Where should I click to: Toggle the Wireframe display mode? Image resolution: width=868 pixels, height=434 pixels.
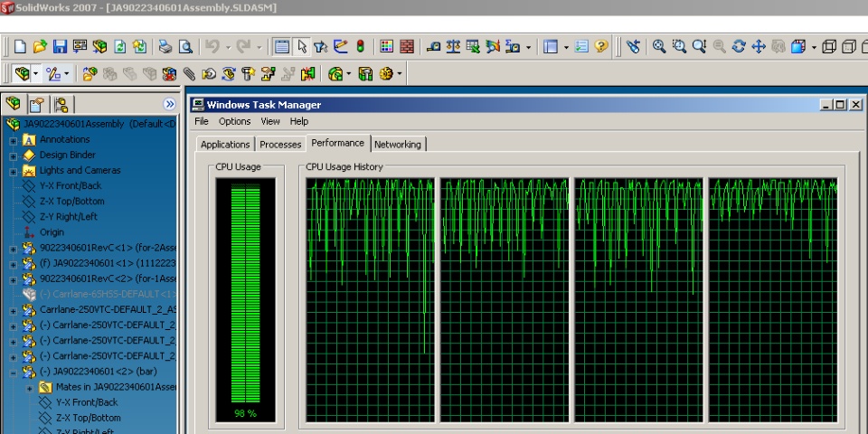830,46
